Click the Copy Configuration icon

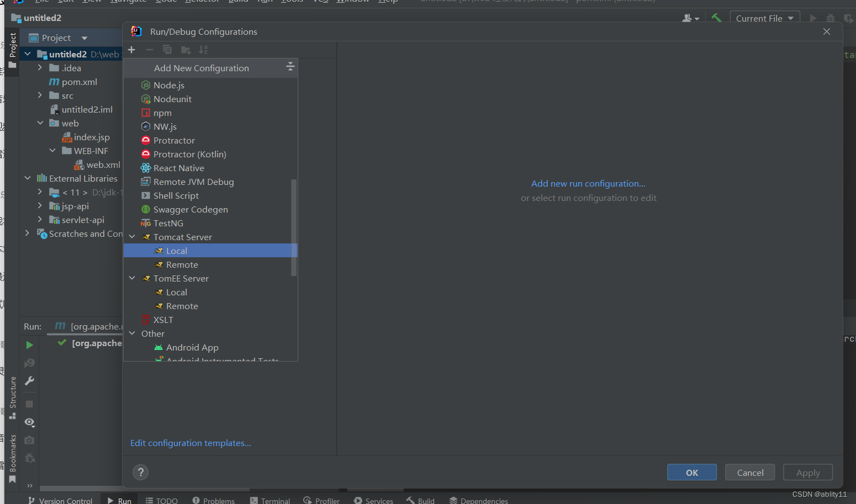click(167, 50)
